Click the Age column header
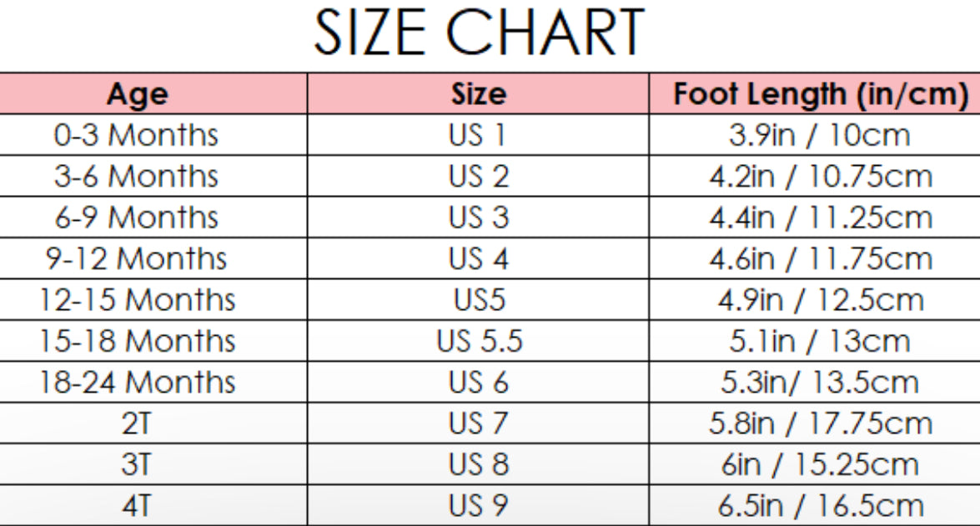This screenshot has height=526, width=980. click(137, 94)
